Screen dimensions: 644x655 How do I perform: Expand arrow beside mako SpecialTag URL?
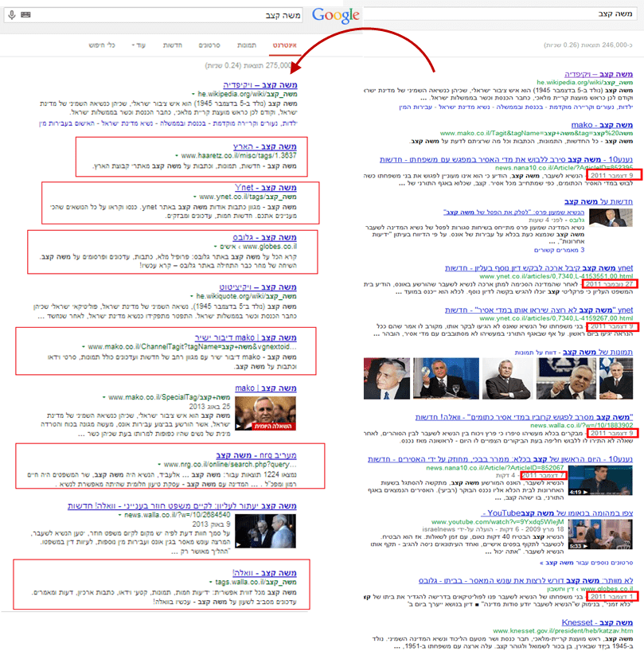point(104,397)
